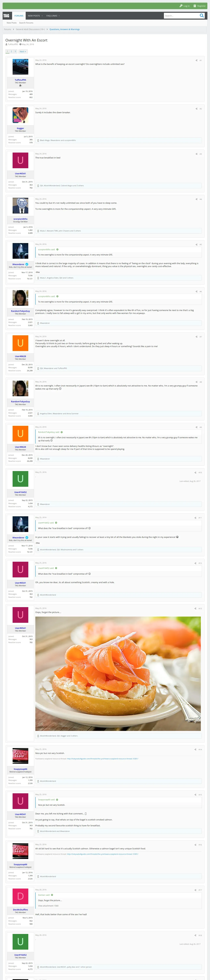Screen dimensions: 210x980
Task: Click View attachment 1560 in the quoted post
Action: [x=48, y=906]
